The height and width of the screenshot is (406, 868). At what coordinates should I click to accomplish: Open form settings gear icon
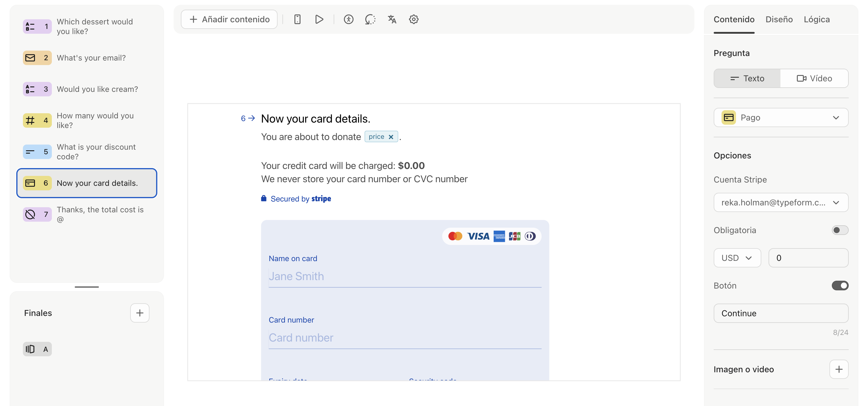414,19
